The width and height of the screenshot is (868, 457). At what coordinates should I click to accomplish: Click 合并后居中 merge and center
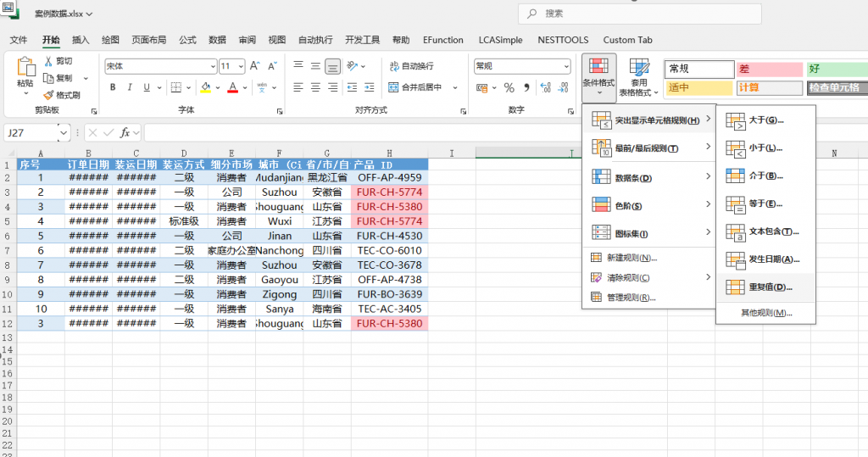[415, 87]
